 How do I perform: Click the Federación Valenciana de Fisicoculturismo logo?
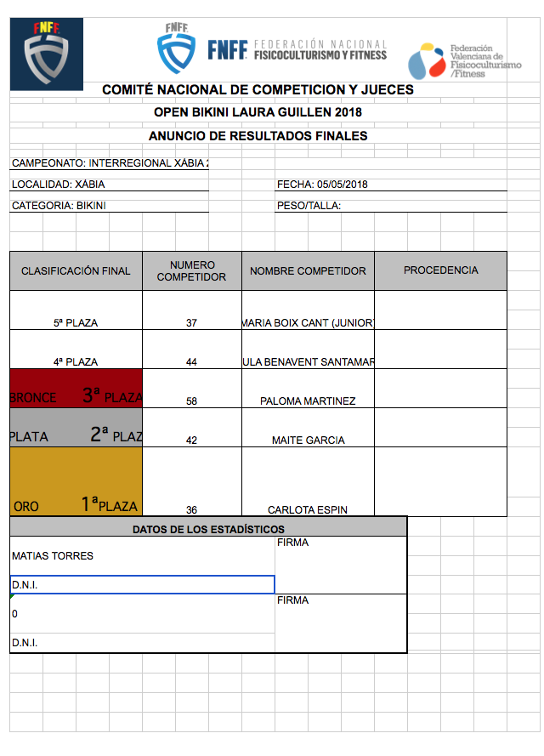point(463,61)
